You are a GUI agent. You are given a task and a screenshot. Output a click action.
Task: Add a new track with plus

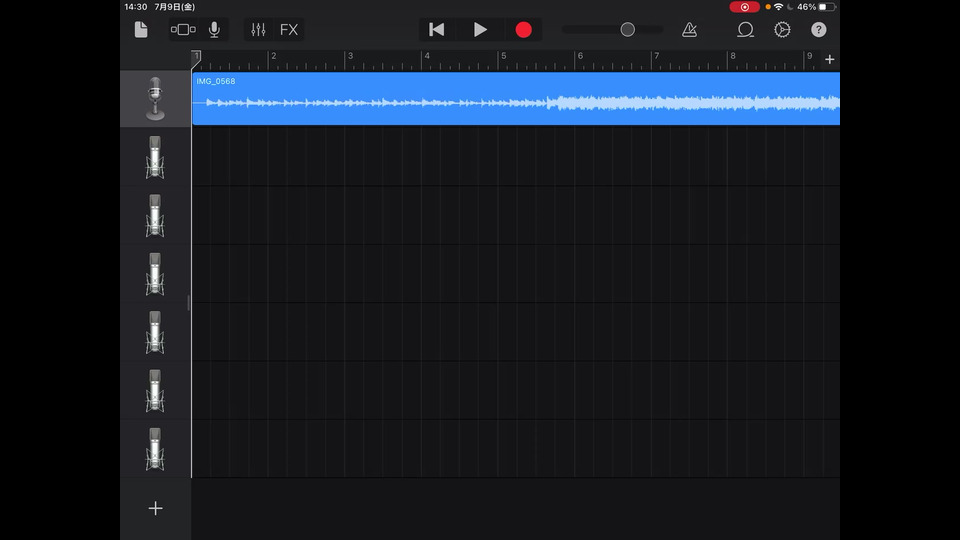pos(156,508)
